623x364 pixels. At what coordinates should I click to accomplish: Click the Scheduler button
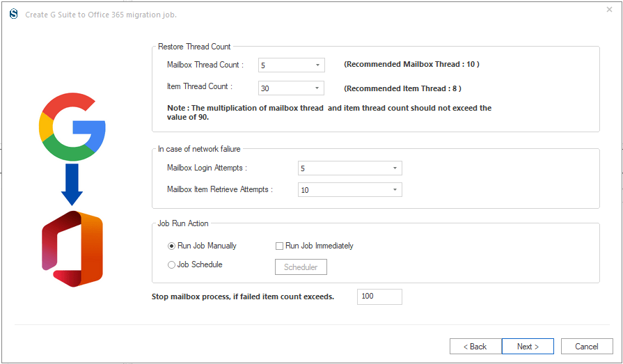[301, 267]
